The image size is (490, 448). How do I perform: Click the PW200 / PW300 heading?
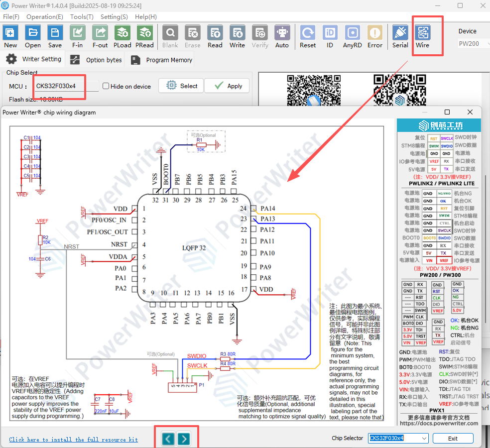[x=440, y=275]
